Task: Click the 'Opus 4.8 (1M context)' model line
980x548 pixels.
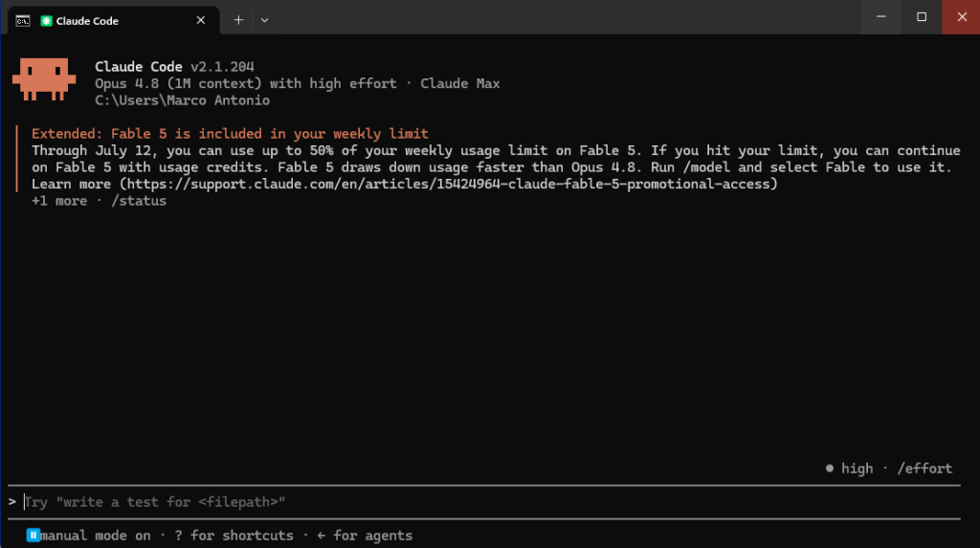Action: pyautogui.click(x=298, y=84)
